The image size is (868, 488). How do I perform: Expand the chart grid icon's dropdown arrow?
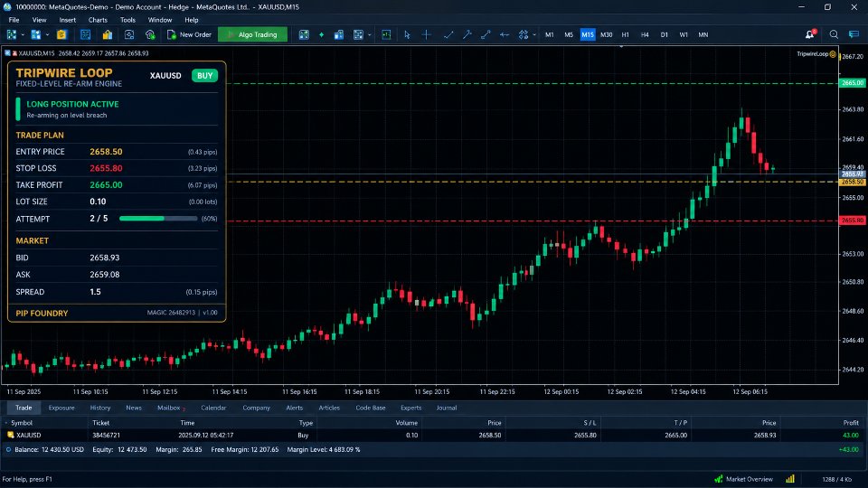click(369, 35)
